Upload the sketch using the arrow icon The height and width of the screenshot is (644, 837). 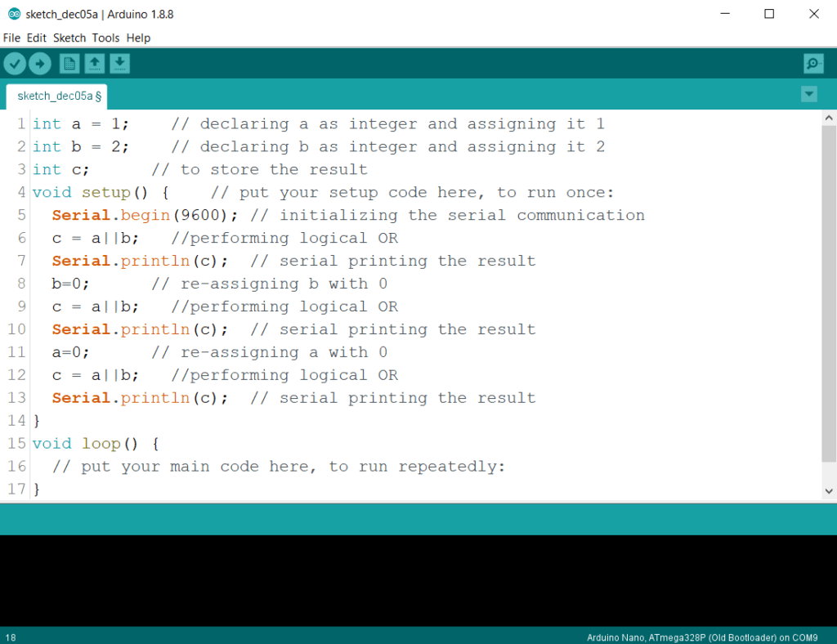pyautogui.click(x=39, y=63)
